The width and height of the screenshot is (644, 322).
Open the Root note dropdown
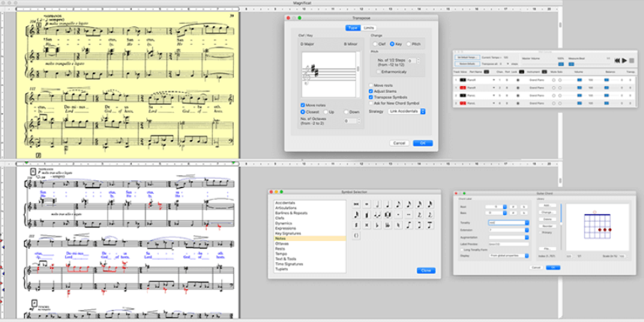[x=496, y=207]
